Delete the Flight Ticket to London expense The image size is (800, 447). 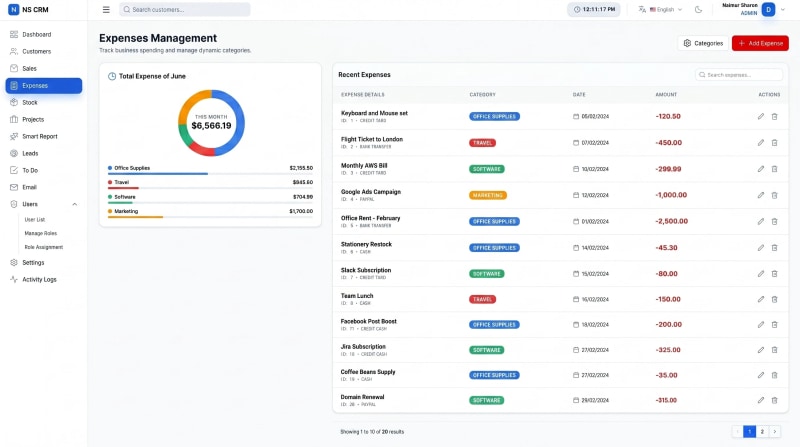[x=774, y=143]
